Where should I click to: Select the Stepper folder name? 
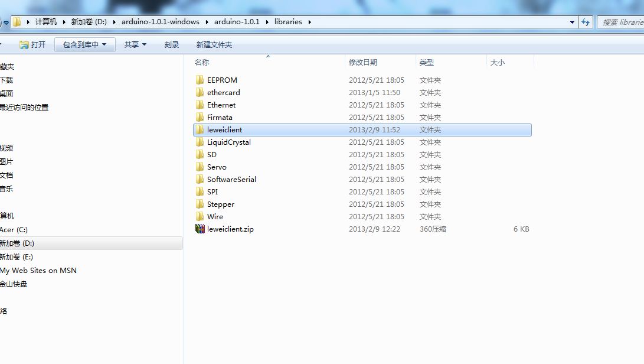tap(221, 204)
